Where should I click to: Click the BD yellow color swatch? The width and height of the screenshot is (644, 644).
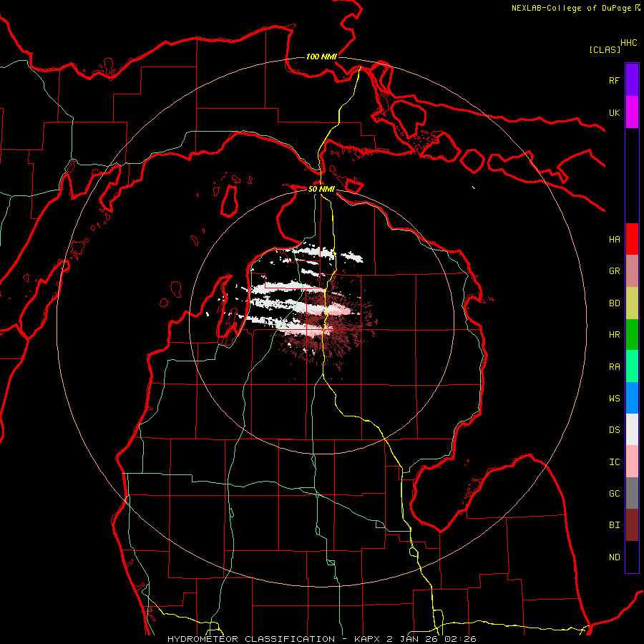click(632, 303)
